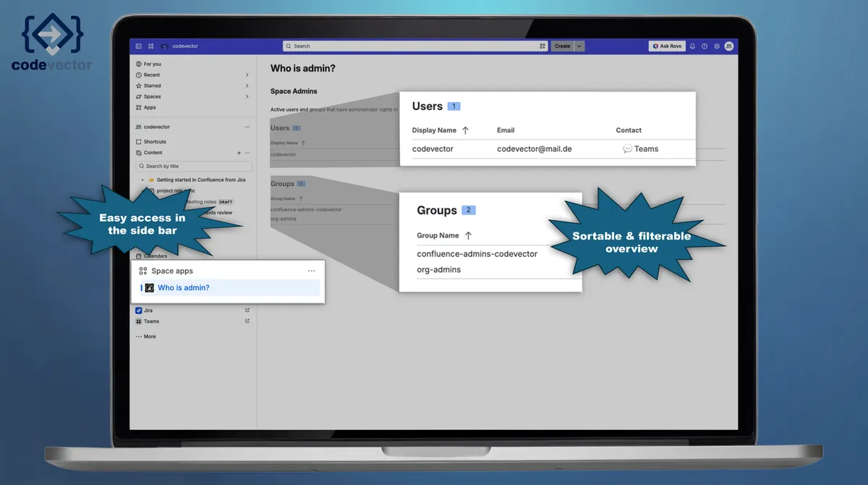Viewport: 868px width, 485px height.
Task: Select the codevector@mail.de email cell
Action: (x=535, y=148)
